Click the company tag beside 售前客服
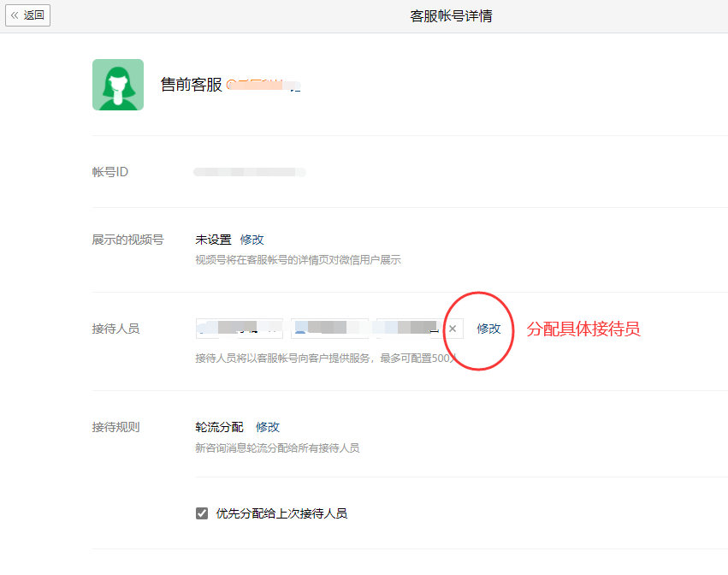 coord(263,86)
